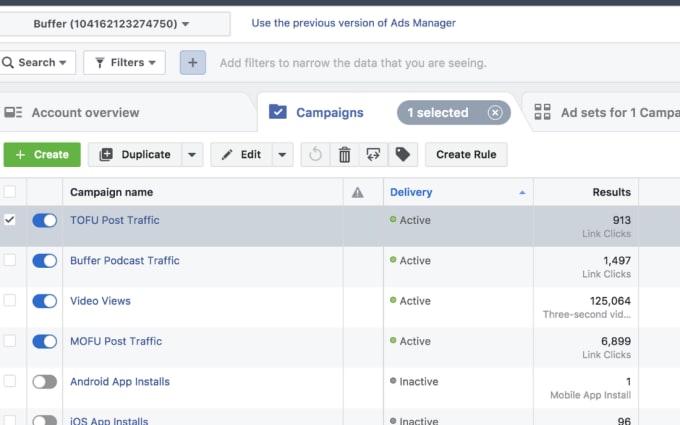Click the tag label icon
Viewport: 680px width, 425px height.
click(402, 154)
